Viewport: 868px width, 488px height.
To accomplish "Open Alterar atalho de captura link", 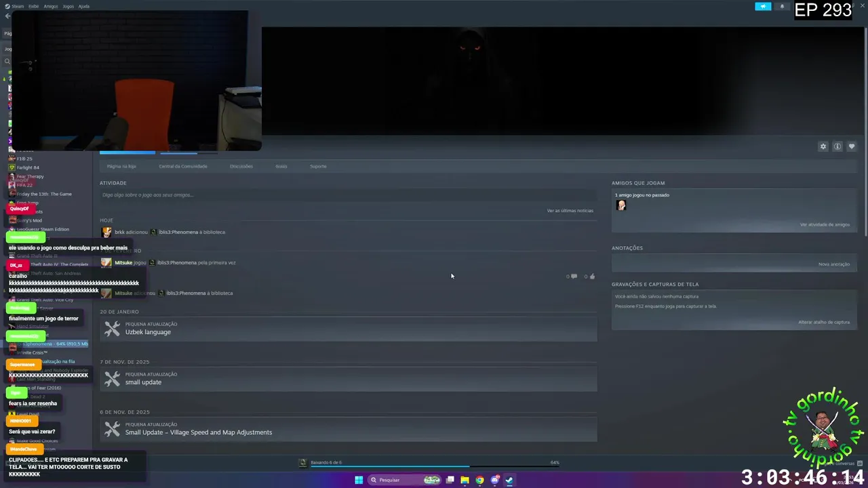I will point(824,322).
